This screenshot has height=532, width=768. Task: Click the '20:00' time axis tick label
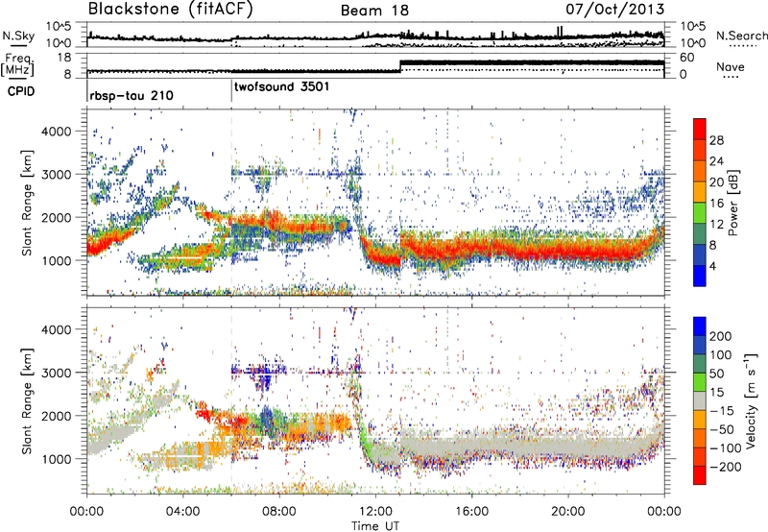coord(567,512)
